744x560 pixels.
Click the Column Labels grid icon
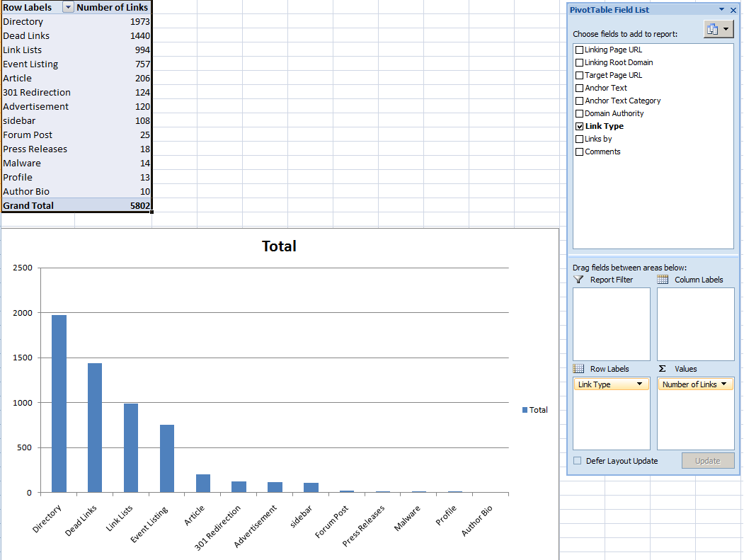click(x=663, y=280)
